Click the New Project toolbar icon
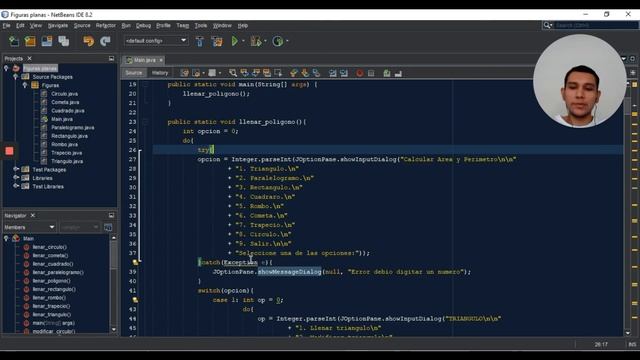The image size is (640, 360). point(30,41)
